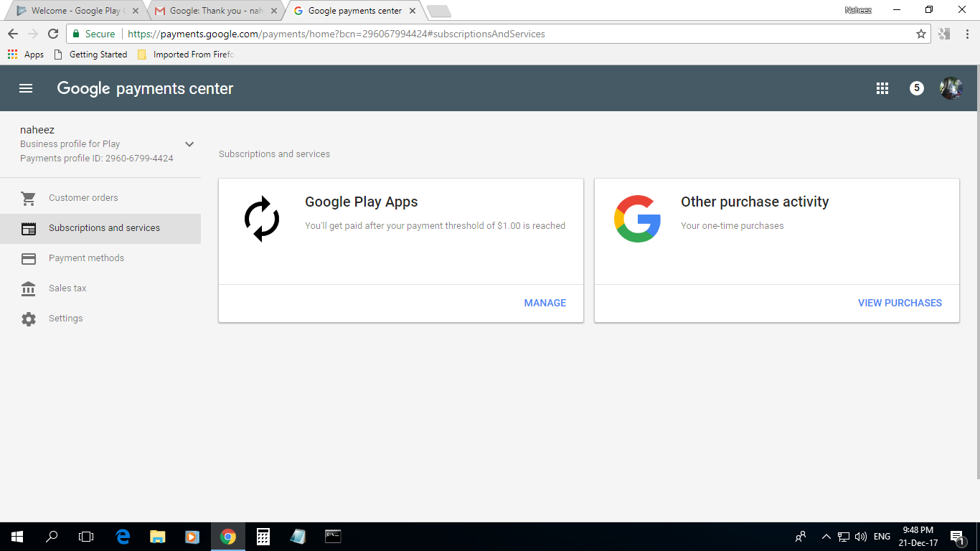Open Payment methods in the sidebar
The image size is (980, 551).
[x=100, y=258]
